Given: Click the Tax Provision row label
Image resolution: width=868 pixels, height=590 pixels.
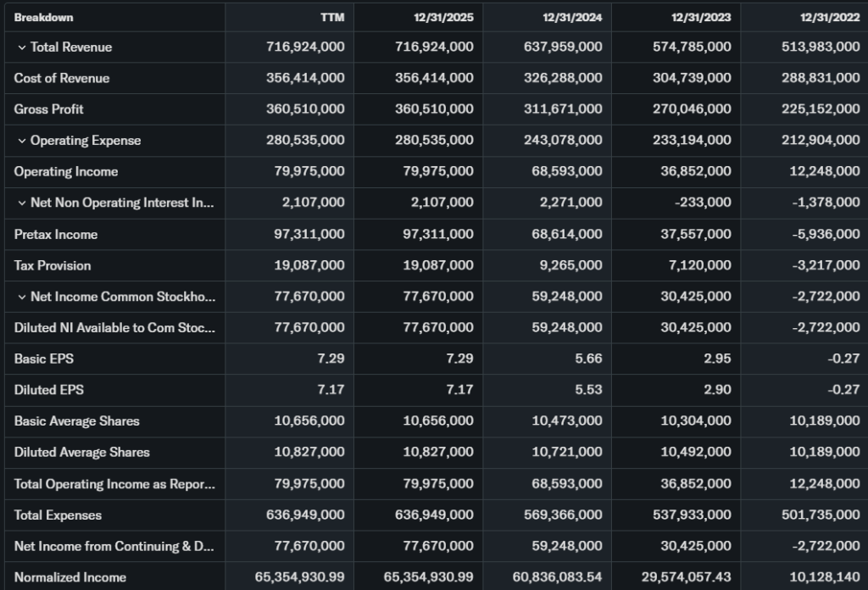Looking at the screenshot, I should pyautogui.click(x=53, y=265).
